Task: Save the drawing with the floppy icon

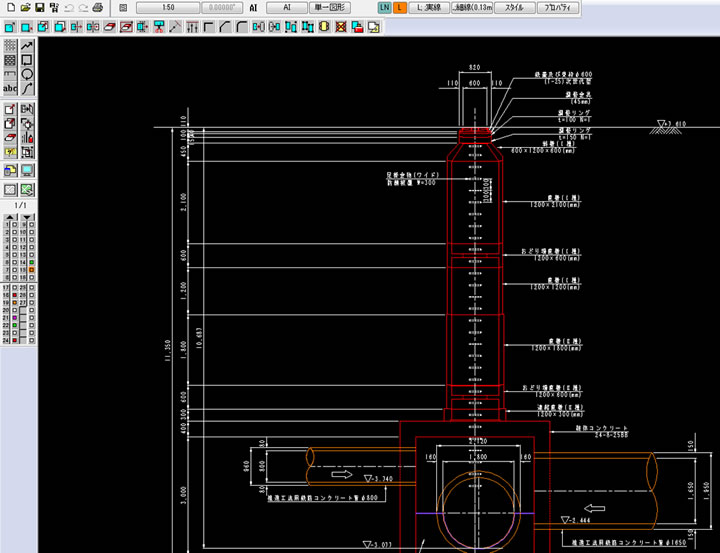Action: (x=39, y=7)
